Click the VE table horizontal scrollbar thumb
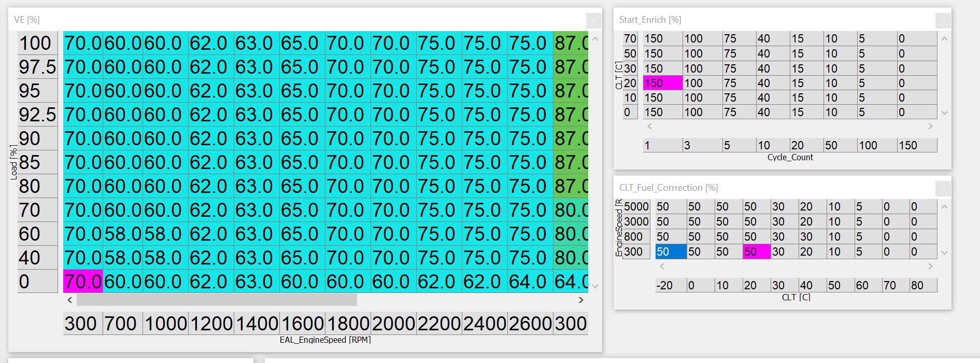 (x=217, y=300)
